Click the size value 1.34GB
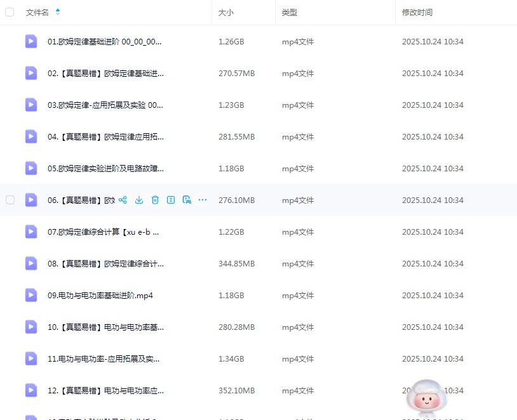This screenshot has height=420, width=517. pyautogui.click(x=231, y=358)
